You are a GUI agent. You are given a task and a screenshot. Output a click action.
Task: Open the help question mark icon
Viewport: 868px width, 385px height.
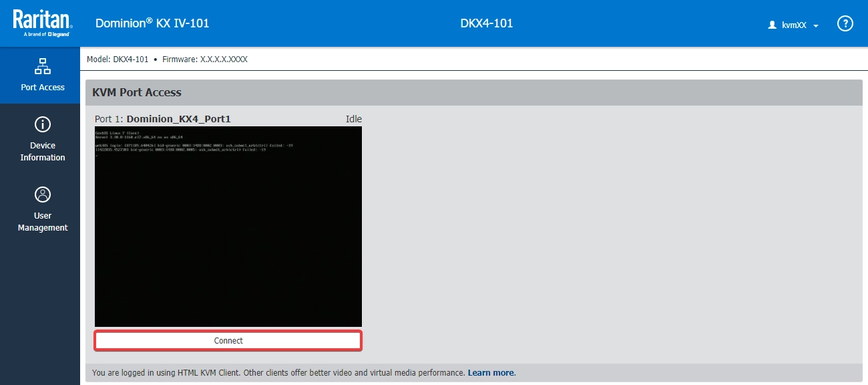pyautogui.click(x=845, y=23)
